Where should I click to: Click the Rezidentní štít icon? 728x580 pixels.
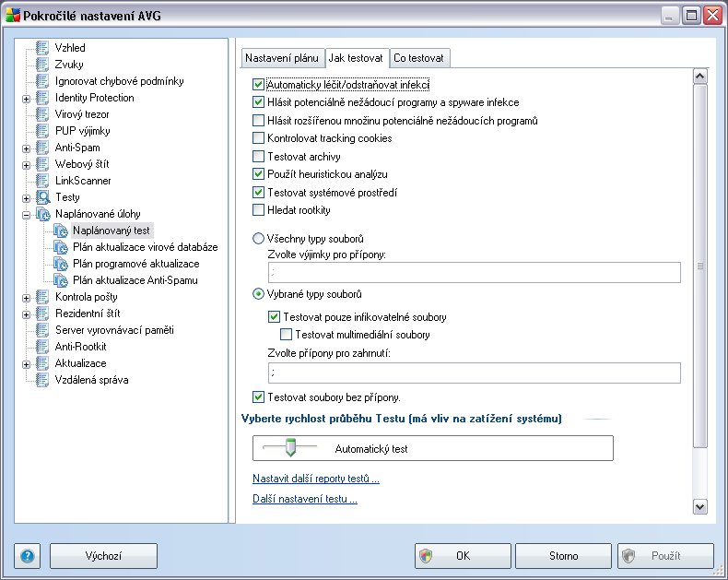[x=42, y=314]
